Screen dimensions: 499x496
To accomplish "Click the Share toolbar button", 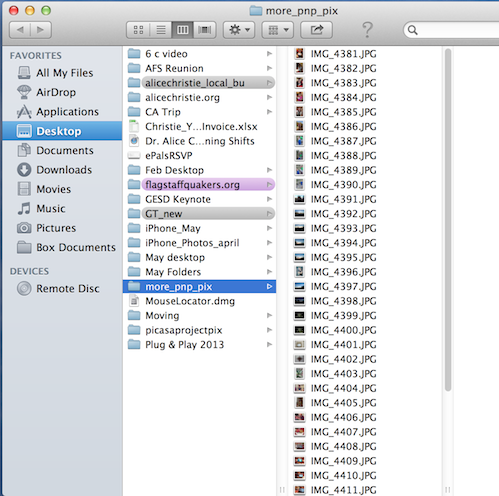I will 316,30.
